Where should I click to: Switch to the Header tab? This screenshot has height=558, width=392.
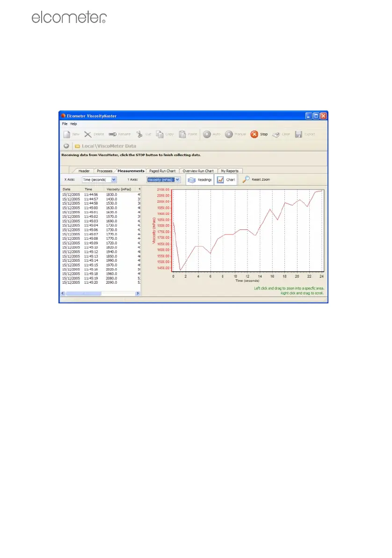[x=84, y=171]
